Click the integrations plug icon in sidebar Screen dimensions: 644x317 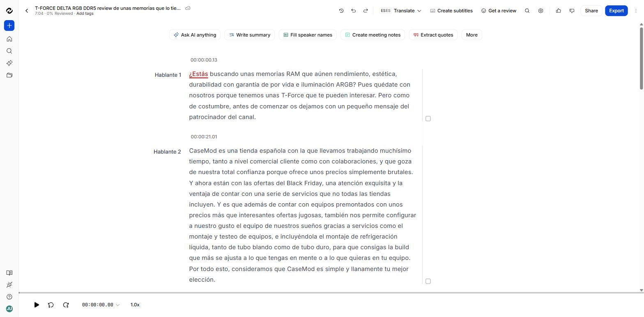9,285
